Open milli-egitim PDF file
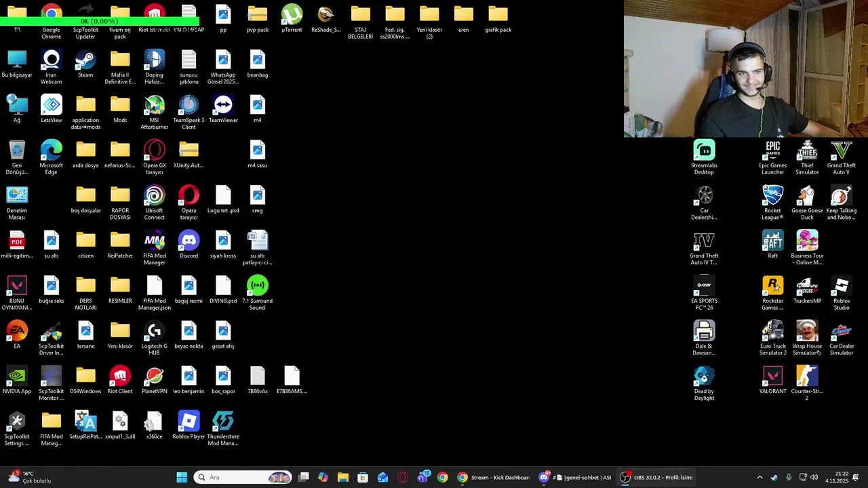868x488 pixels. click(17, 245)
